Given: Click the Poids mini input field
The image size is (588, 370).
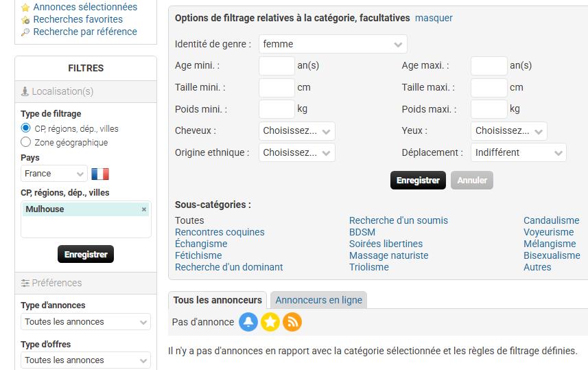Looking at the screenshot, I should coord(277,109).
